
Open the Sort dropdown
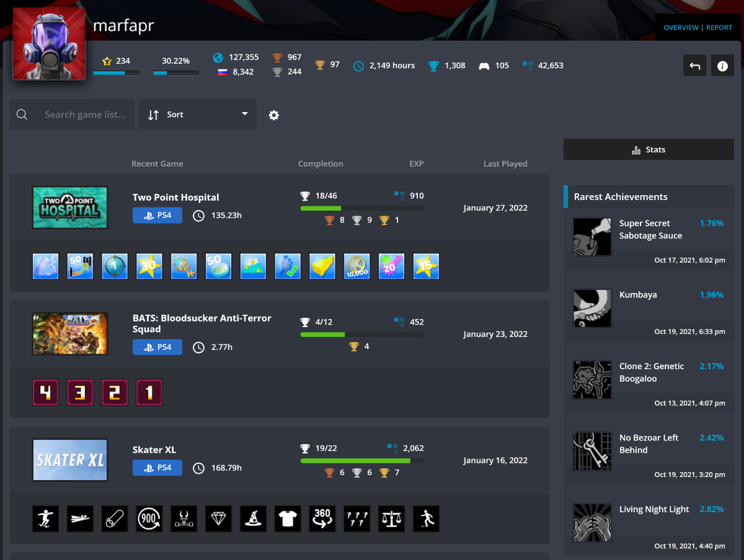(x=198, y=115)
